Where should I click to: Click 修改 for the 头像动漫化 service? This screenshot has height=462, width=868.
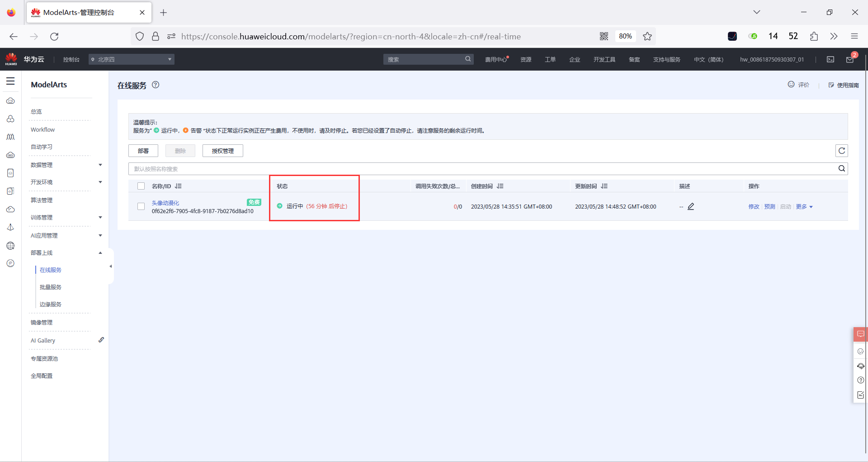754,207
